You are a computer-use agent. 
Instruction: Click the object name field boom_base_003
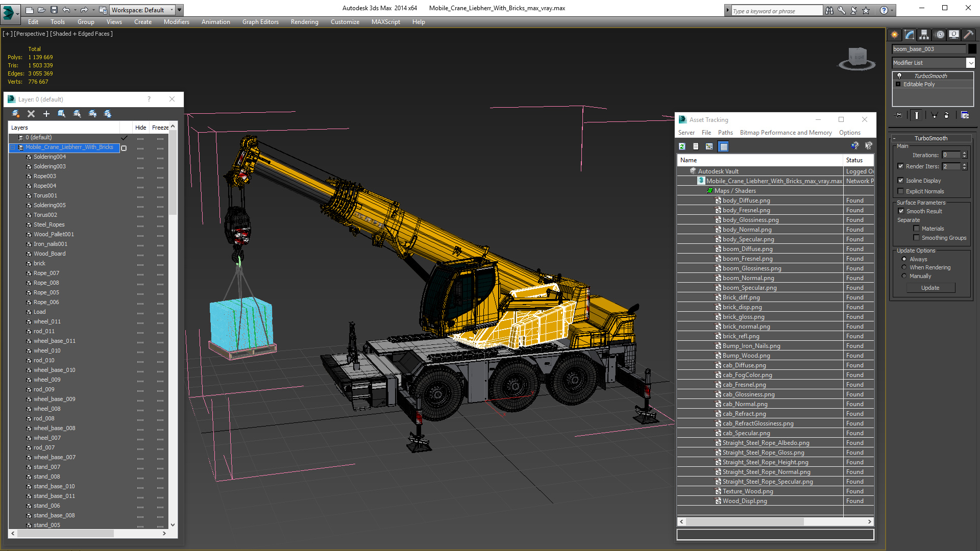coord(929,49)
